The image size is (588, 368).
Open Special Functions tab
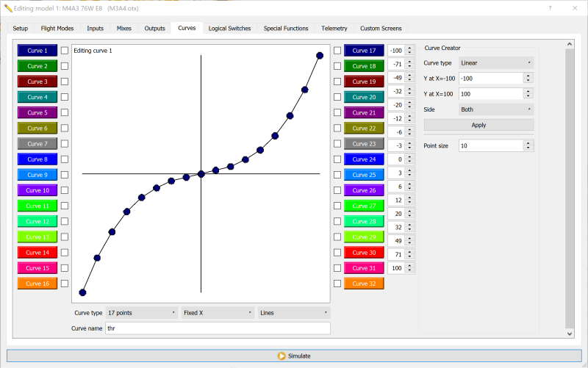tap(286, 28)
